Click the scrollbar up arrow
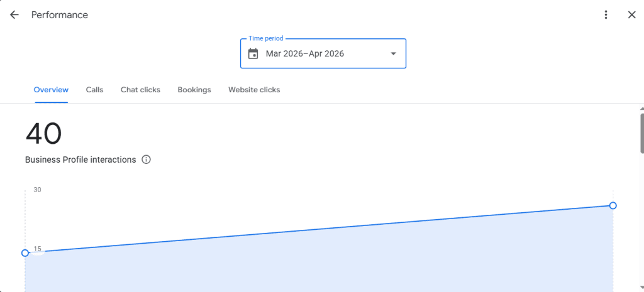Viewport: 644px width, 292px height. point(641,109)
